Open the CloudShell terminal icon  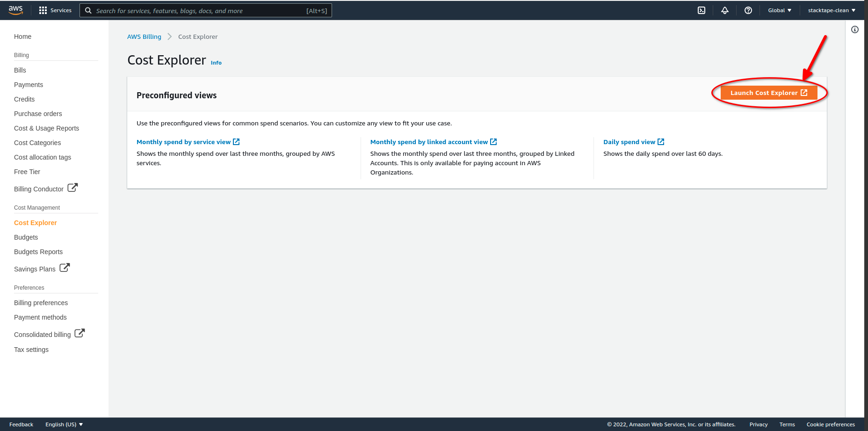[x=702, y=10]
